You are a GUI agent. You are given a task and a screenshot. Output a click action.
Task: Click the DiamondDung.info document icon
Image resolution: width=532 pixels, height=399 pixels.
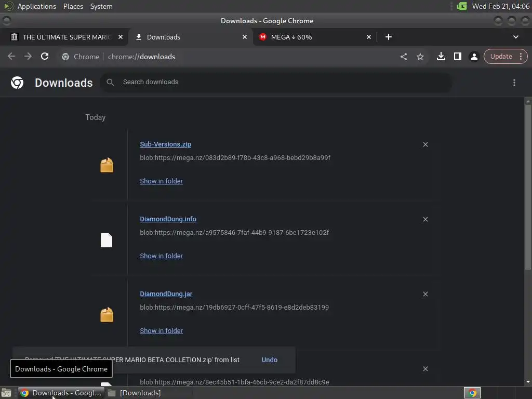107,240
